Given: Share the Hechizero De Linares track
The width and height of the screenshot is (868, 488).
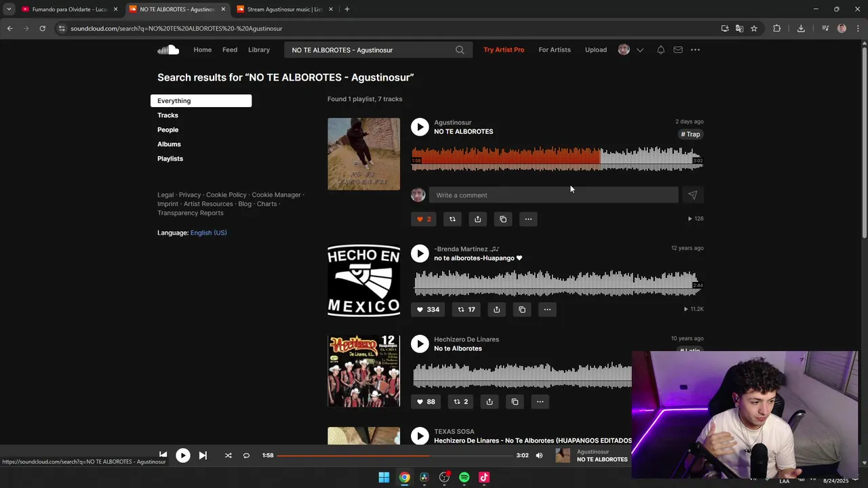Looking at the screenshot, I should coord(489,402).
